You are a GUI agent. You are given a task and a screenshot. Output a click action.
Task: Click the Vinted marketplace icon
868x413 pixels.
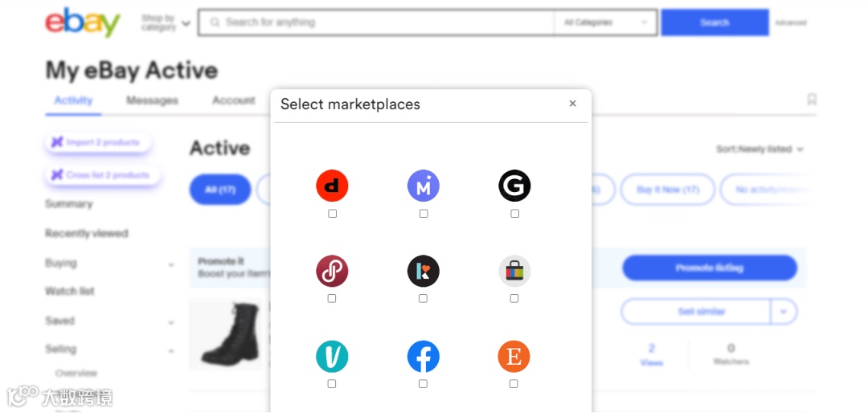click(x=332, y=357)
